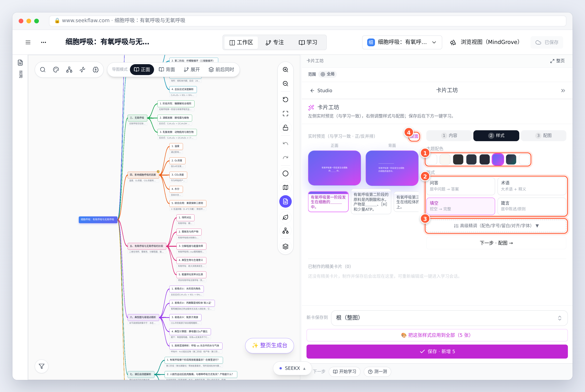Open step 1 内容 tab

pos(449,136)
